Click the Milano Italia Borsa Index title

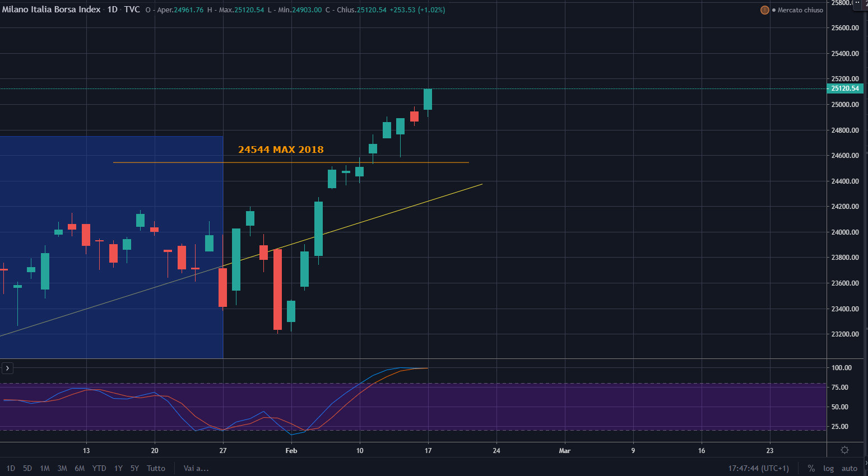click(x=52, y=10)
